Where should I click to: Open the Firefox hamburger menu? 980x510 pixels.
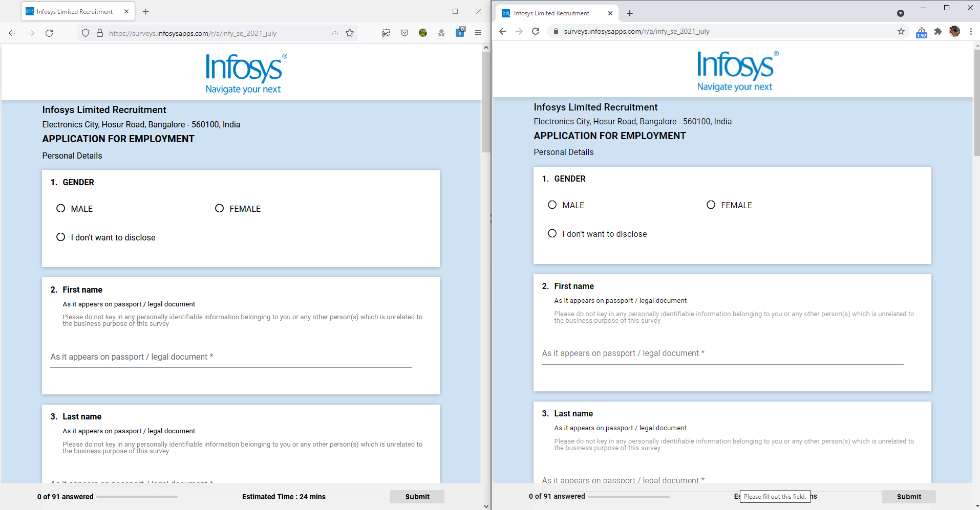click(478, 32)
